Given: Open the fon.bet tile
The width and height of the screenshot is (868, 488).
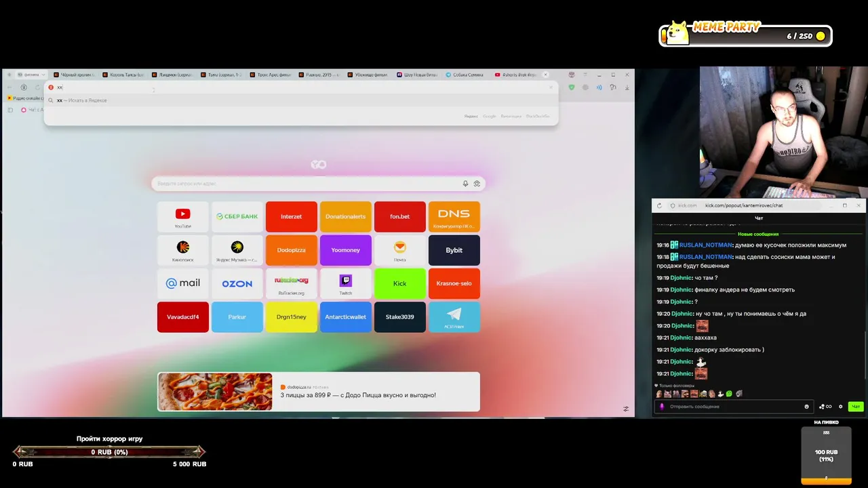Looking at the screenshot, I should (x=400, y=217).
